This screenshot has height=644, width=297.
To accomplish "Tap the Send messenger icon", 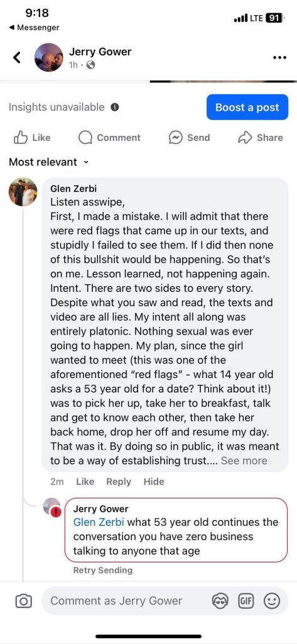I will pos(175,138).
